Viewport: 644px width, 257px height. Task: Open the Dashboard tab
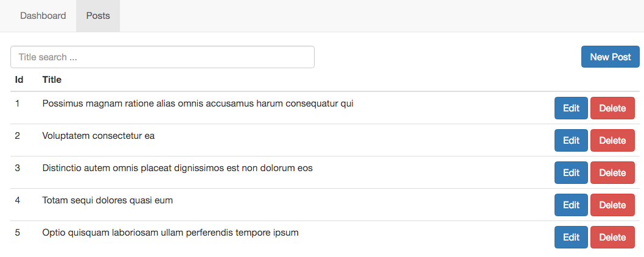tap(43, 16)
